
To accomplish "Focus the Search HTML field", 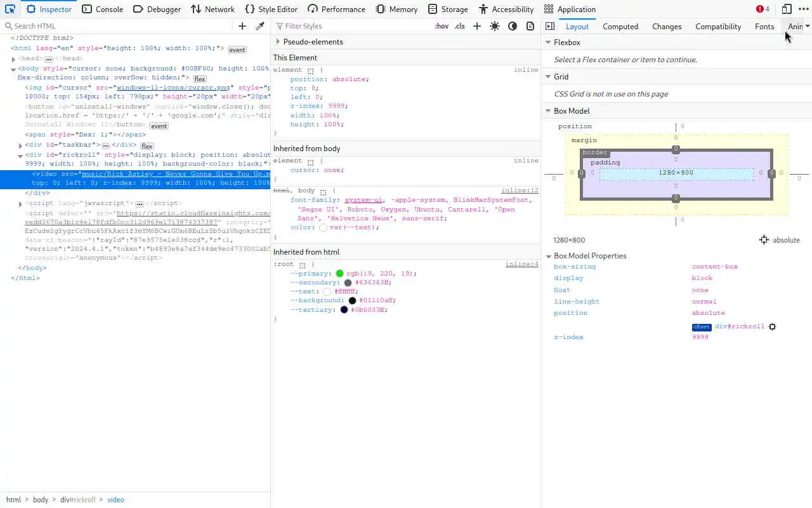I will [x=117, y=26].
